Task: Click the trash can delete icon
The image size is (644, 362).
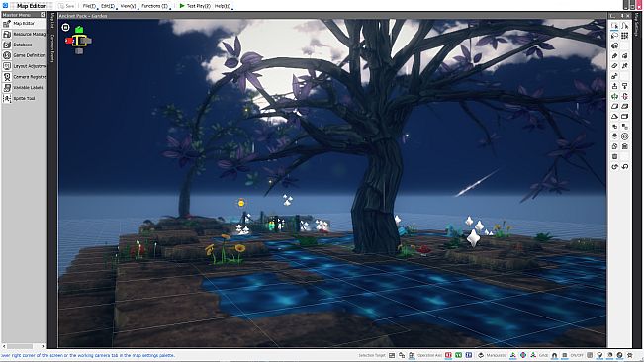Action: (615, 156)
